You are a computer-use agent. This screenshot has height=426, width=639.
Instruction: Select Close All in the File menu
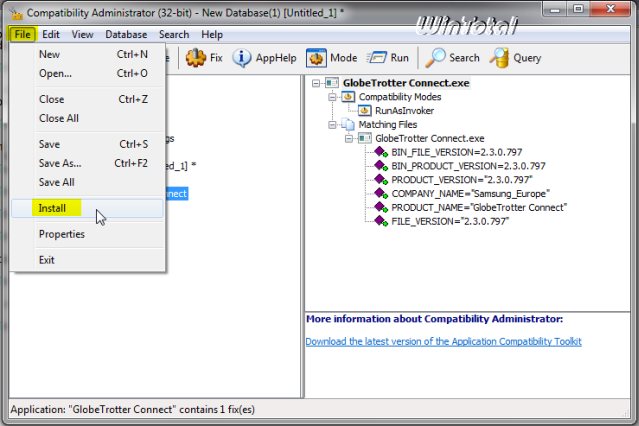coord(87,118)
